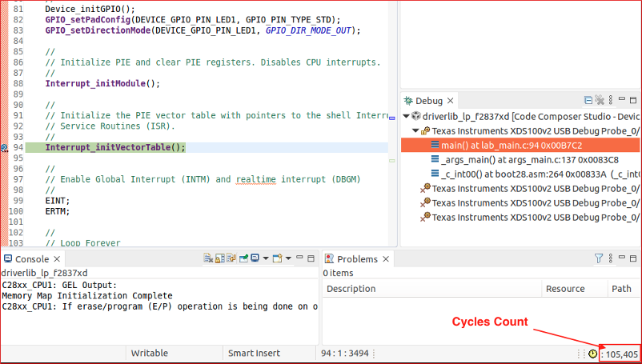
Task: Select _c_int00() at boot28.asm:264 stack frame
Action: point(535,174)
